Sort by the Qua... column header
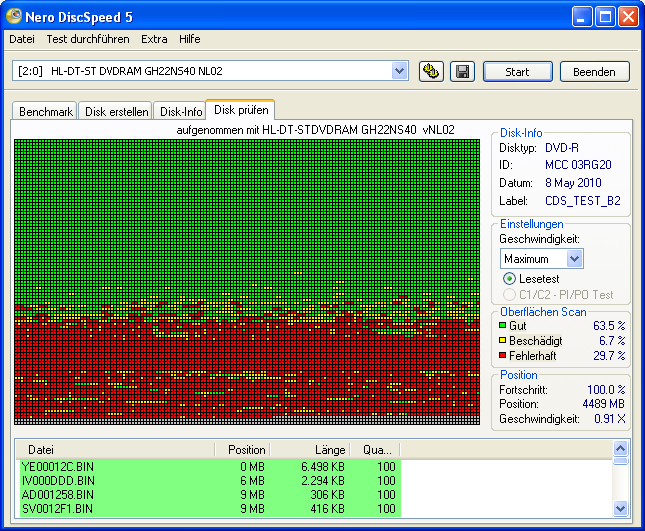 376,450
